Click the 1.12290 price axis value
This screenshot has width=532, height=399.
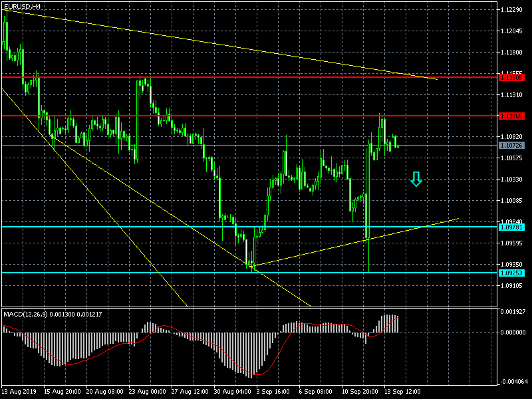(511, 10)
